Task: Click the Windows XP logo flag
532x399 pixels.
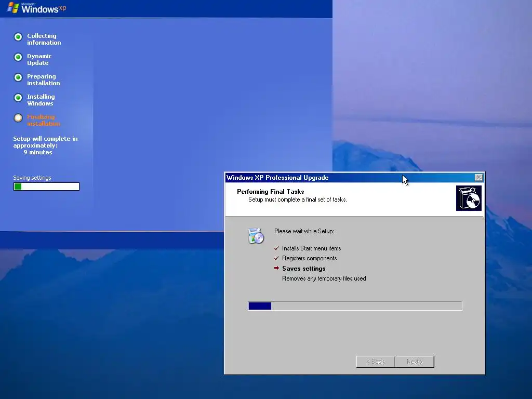Action: coord(13,7)
